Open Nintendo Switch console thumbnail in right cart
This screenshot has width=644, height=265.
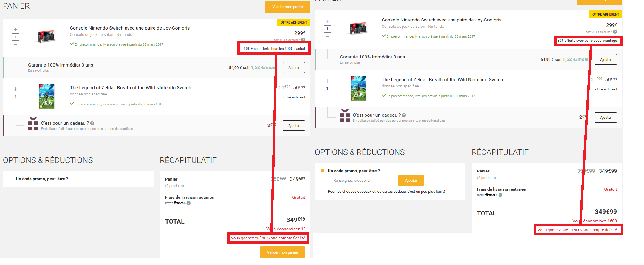(359, 28)
